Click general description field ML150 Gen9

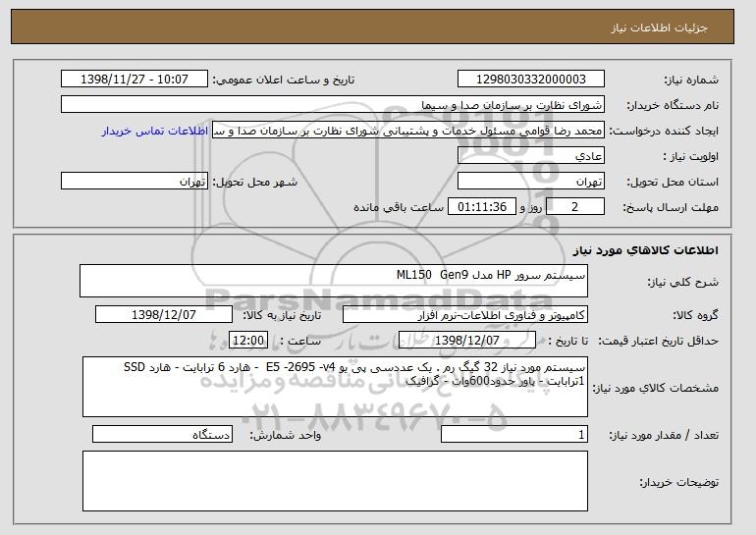coord(334,281)
